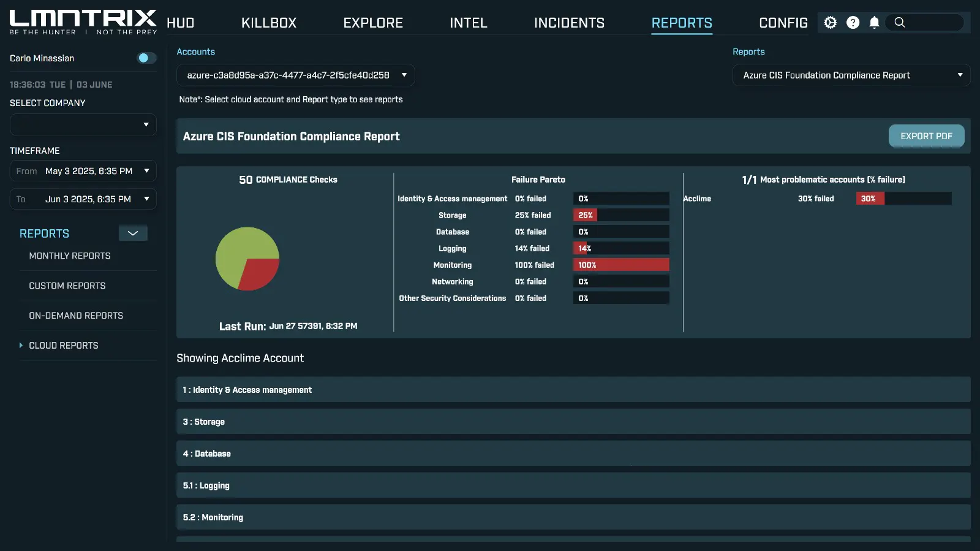
Task: Click the compliance pie chart
Action: pyautogui.click(x=247, y=259)
